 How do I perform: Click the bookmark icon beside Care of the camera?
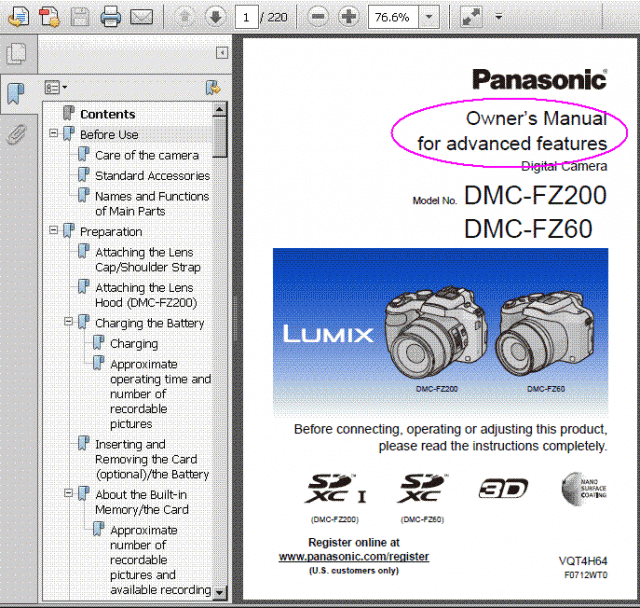[84, 154]
